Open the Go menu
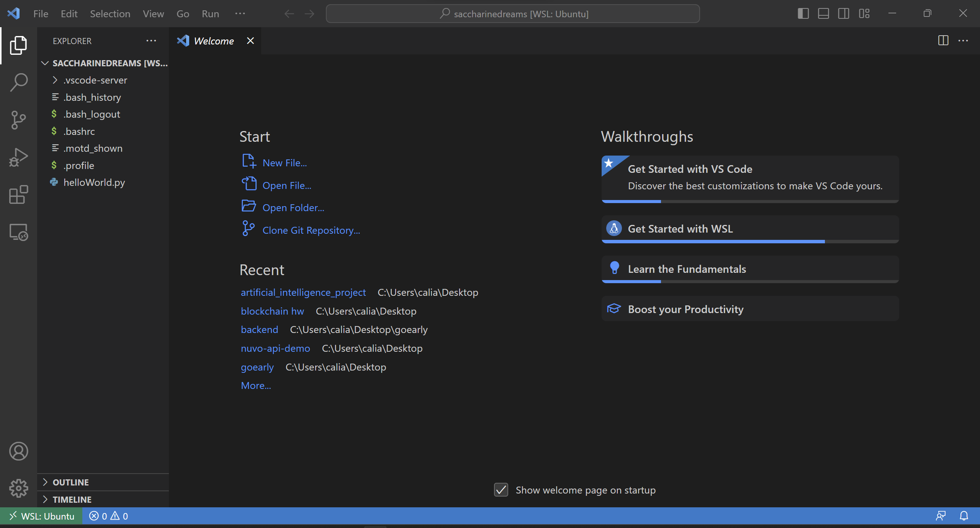Screen dimensions: 980x528 [183, 14]
